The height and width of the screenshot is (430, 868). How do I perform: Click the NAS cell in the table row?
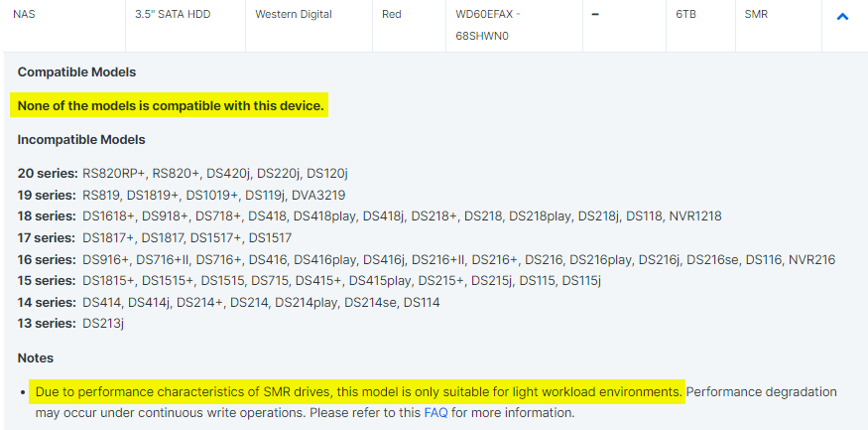[x=24, y=15]
